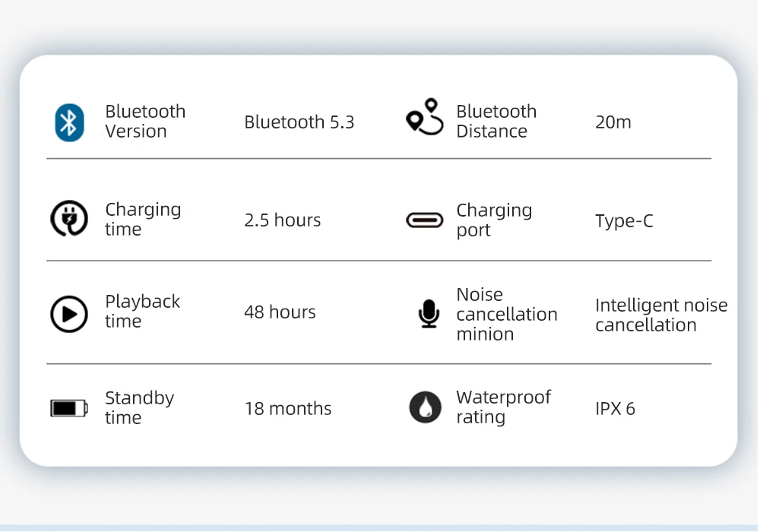Select the "18 months" standby value

287,409
